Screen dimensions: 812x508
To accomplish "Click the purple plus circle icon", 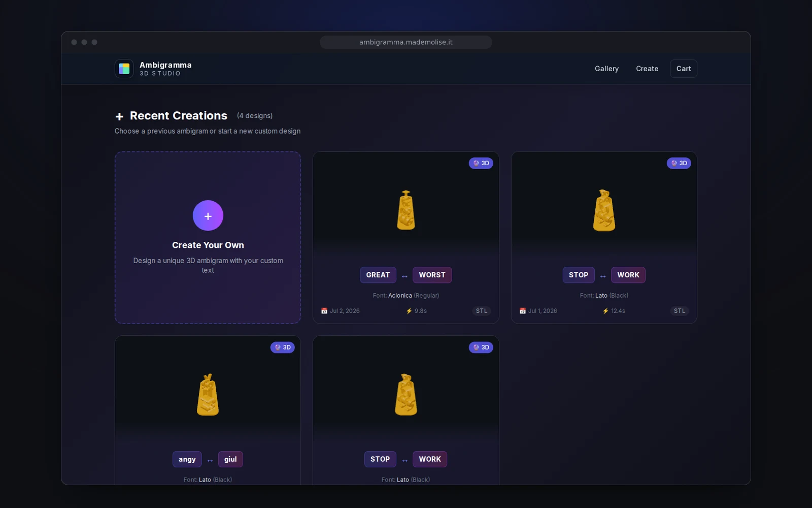I will point(208,216).
